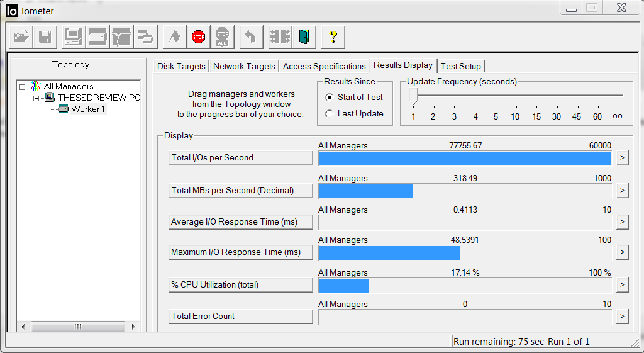Viewport: 644px width, 353px height.
Task: Click the Save configuration disk icon
Action: click(x=44, y=37)
